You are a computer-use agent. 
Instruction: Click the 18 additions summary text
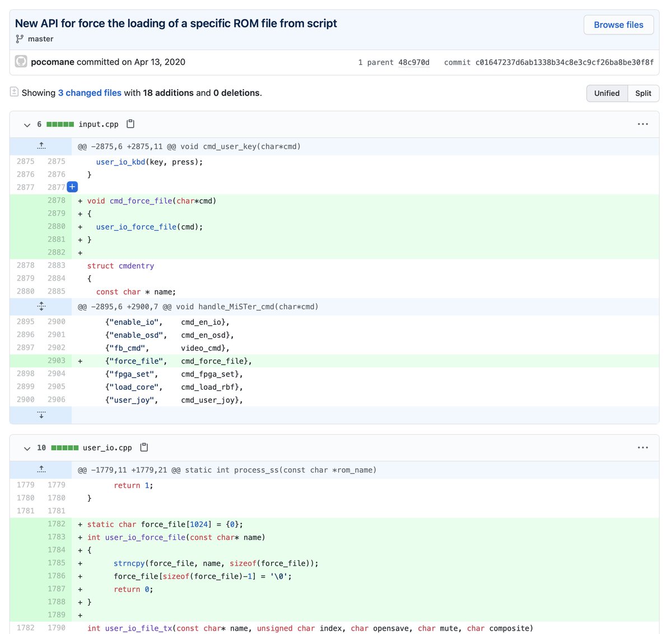tap(169, 93)
